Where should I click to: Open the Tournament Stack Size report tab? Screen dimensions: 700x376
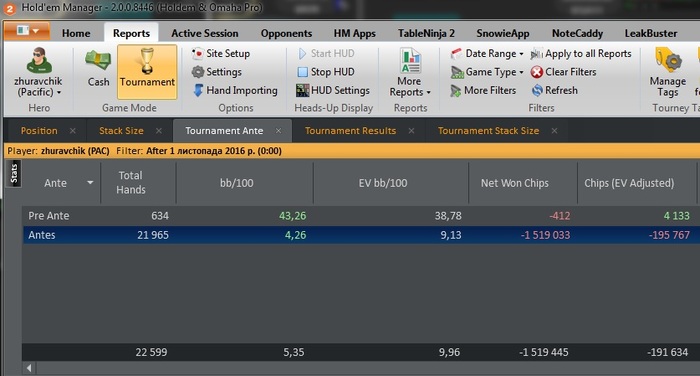pos(488,131)
